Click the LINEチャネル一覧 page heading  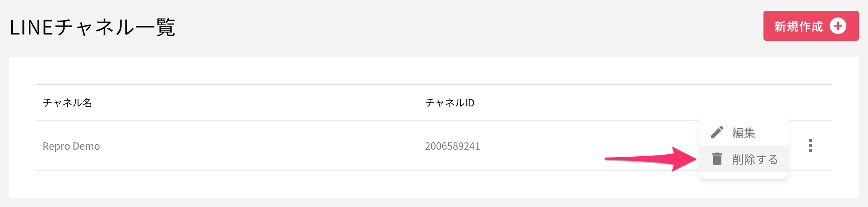point(92,28)
